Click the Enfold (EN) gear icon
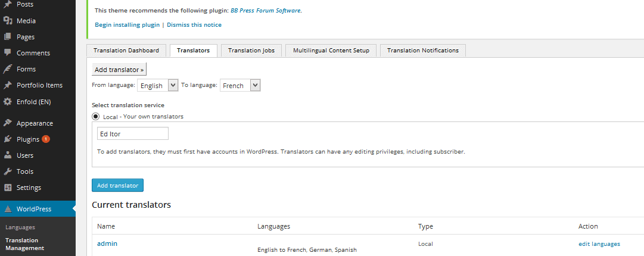 (7, 101)
